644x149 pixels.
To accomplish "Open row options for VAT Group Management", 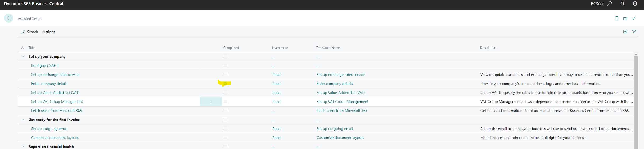I will coord(211,102).
